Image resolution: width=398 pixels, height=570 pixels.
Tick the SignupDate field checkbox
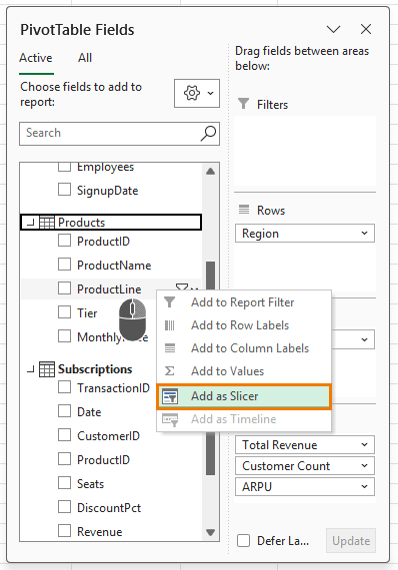click(64, 190)
